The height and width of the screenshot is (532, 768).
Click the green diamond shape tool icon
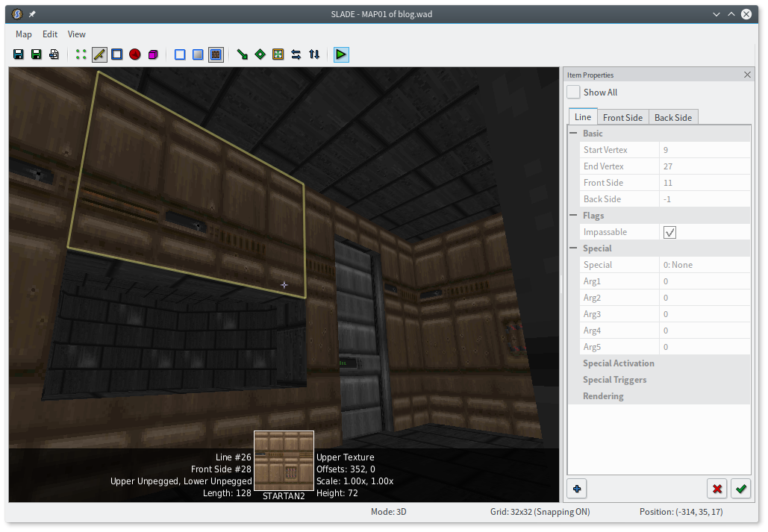tap(260, 54)
